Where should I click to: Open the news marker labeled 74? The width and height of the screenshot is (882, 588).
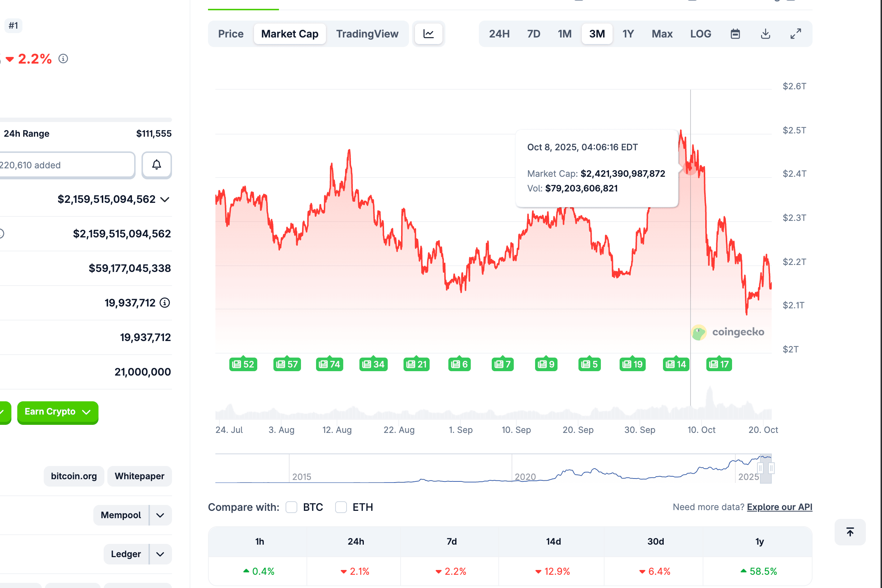tap(329, 364)
